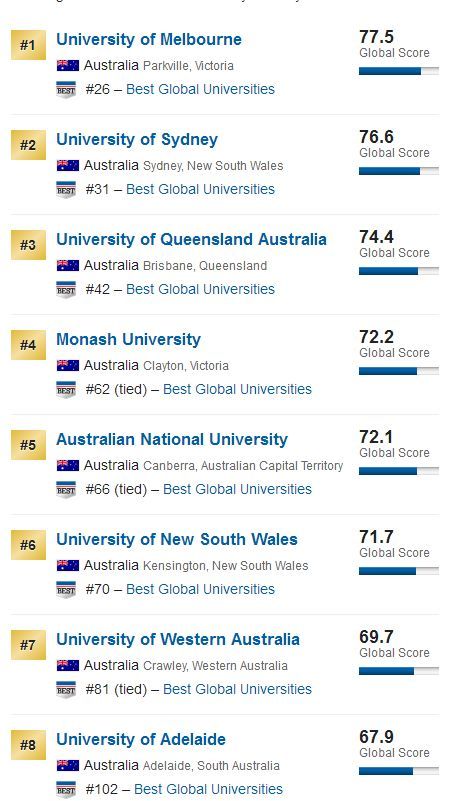Open the University of Queensland Australia link
453x801 pixels.
191,240
